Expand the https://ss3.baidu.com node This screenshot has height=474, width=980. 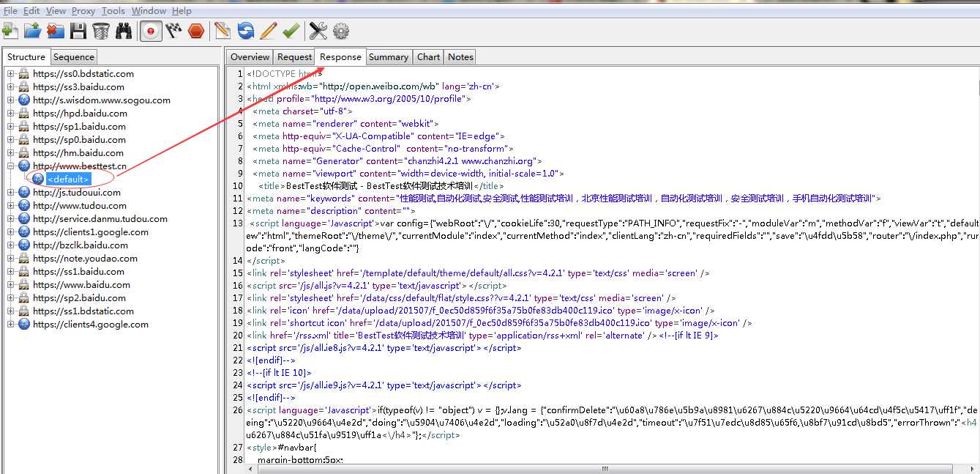[x=10, y=87]
